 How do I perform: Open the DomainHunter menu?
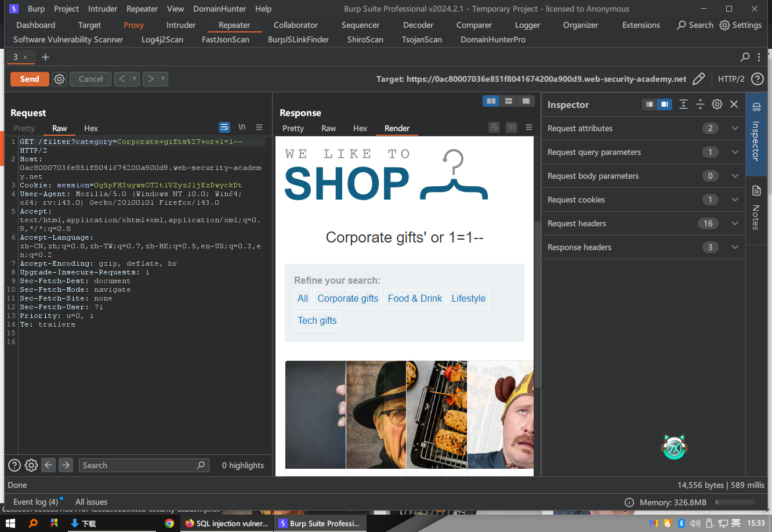point(220,9)
